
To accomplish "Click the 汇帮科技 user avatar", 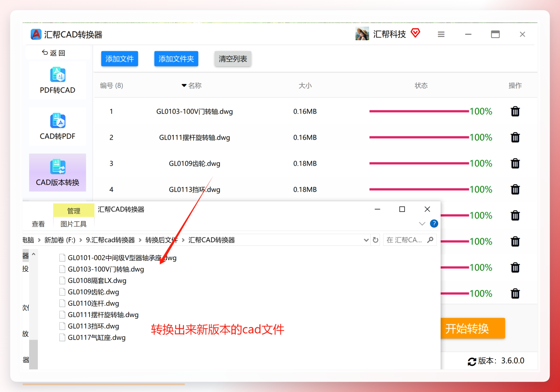I will point(362,34).
